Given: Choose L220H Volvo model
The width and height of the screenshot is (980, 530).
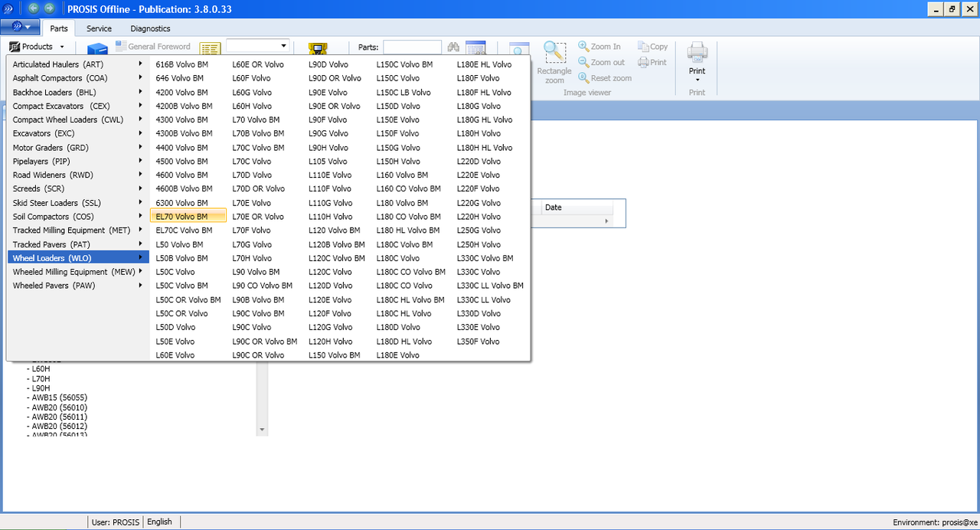Looking at the screenshot, I should (x=479, y=217).
